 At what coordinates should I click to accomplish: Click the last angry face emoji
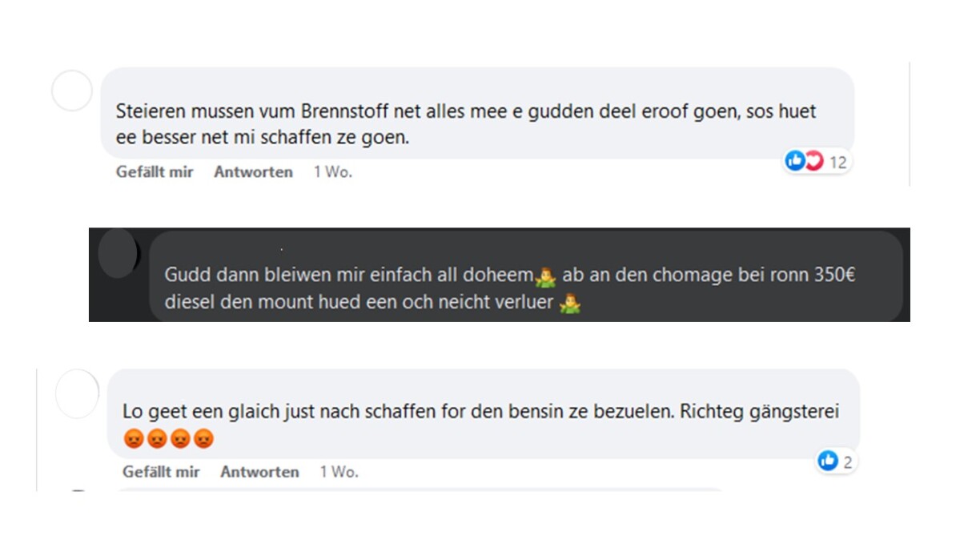[204, 439]
